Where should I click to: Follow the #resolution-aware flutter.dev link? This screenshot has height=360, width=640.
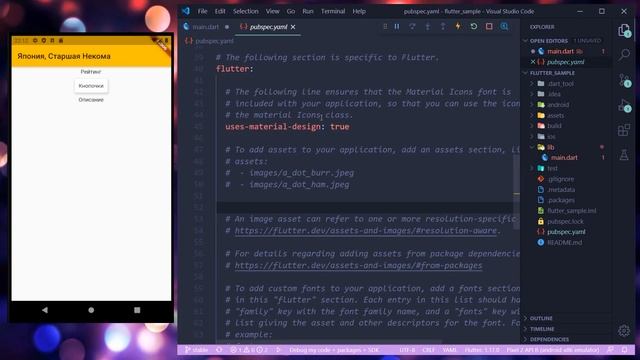tap(366, 231)
